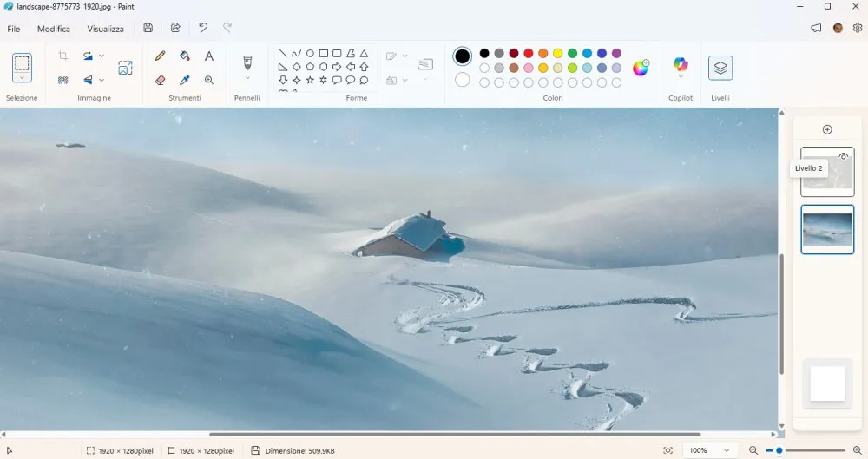Open the Modifica menu
The height and width of the screenshot is (459, 868).
click(x=54, y=29)
